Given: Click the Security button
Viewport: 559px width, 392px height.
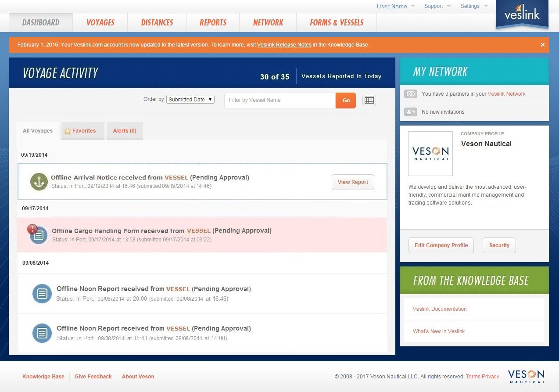Looking at the screenshot, I should point(499,245).
